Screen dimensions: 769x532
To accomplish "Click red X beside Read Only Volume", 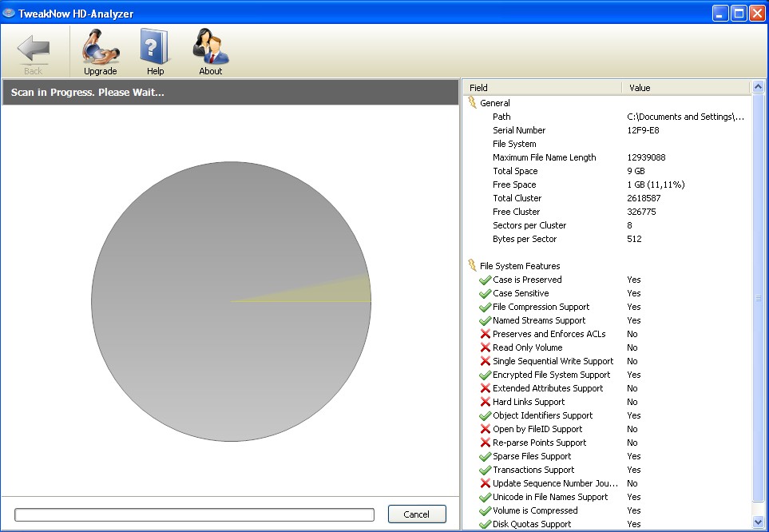I will (485, 347).
